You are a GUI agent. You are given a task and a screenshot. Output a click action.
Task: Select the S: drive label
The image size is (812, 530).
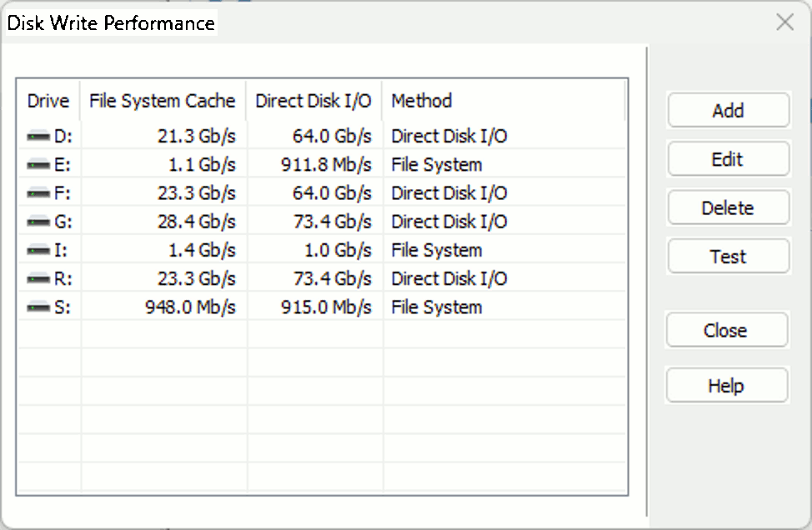(63, 307)
